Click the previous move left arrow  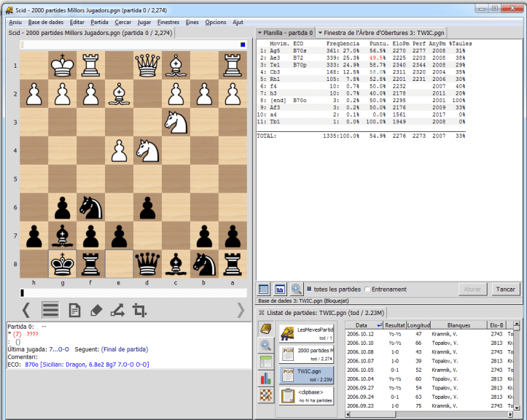pyautogui.click(x=26, y=311)
